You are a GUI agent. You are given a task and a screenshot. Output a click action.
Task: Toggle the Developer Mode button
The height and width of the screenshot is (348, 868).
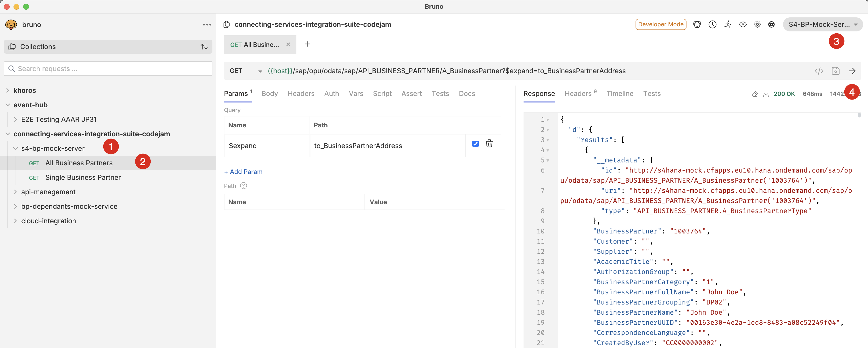(x=661, y=24)
